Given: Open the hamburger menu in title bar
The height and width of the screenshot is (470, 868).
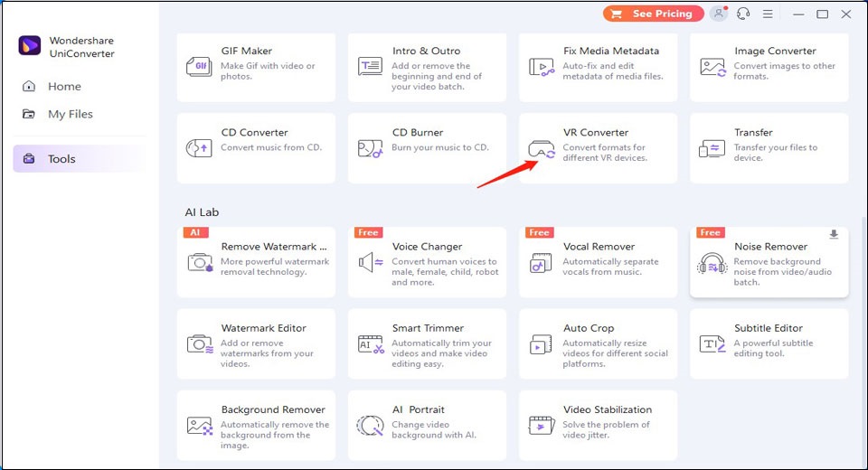Looking at the screenshot, I should (x=768, y=14).
